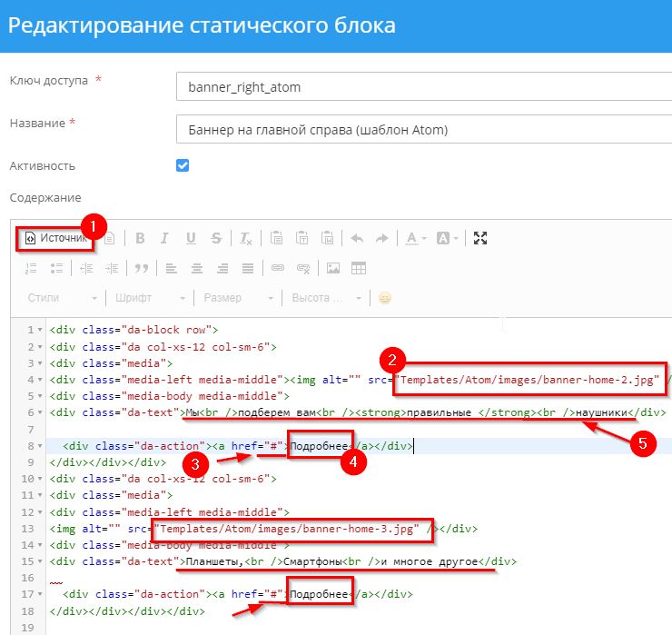Click the emoji smiley icon
672x635 pixels.
(x=385, y=298)
